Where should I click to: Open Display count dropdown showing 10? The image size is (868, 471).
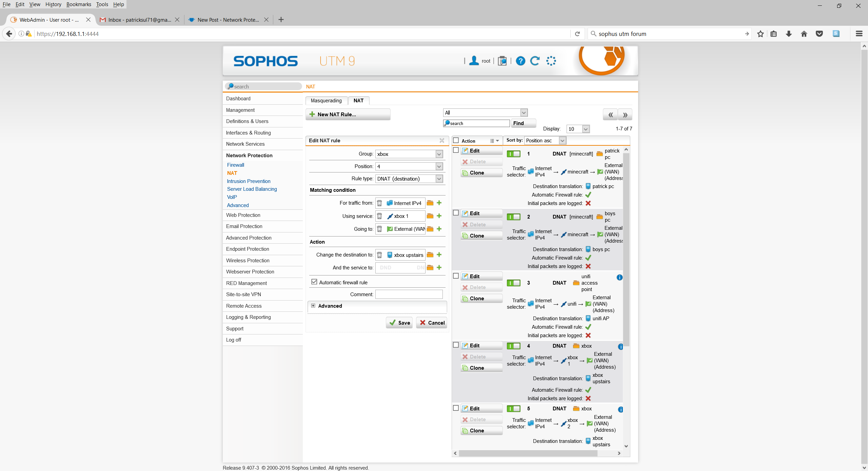coord(578,129)
